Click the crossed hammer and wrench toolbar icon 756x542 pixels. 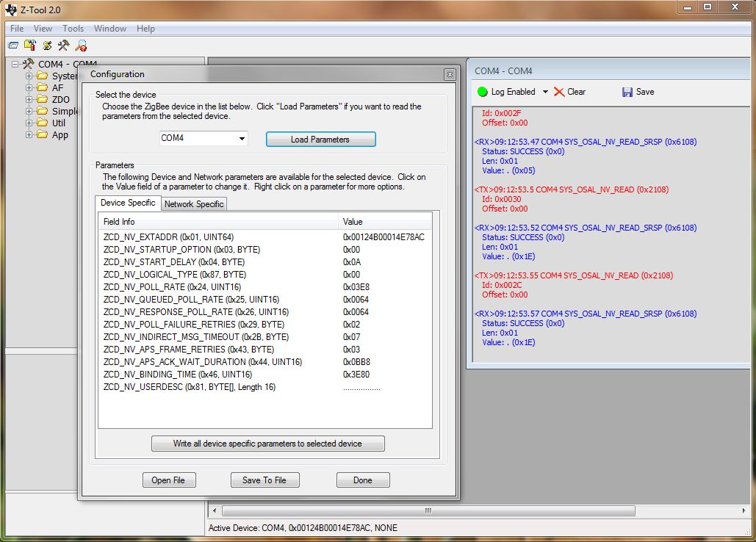(x=63, y=46)
